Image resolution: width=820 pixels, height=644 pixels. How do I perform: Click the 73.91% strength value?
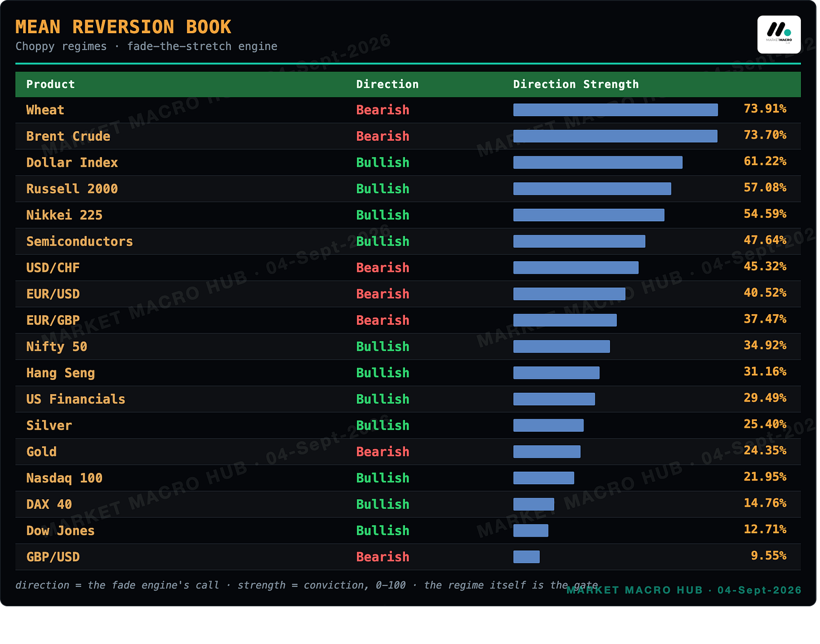(765, 109)
